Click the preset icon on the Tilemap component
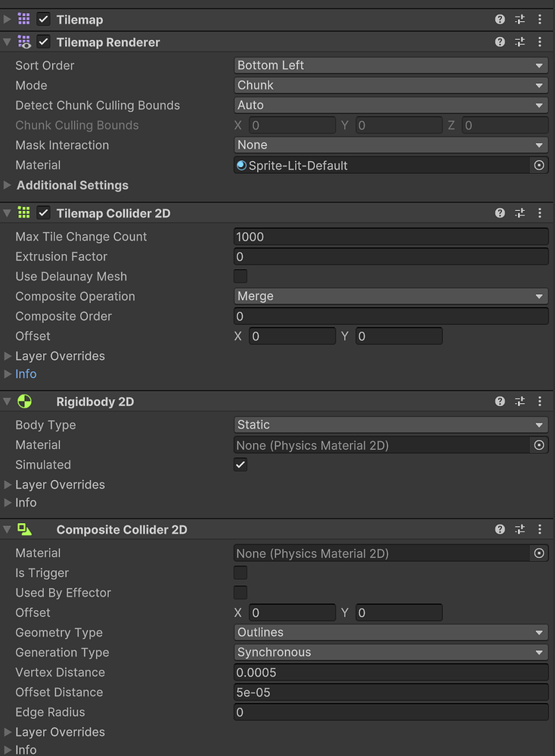 (x=520, y=19)
